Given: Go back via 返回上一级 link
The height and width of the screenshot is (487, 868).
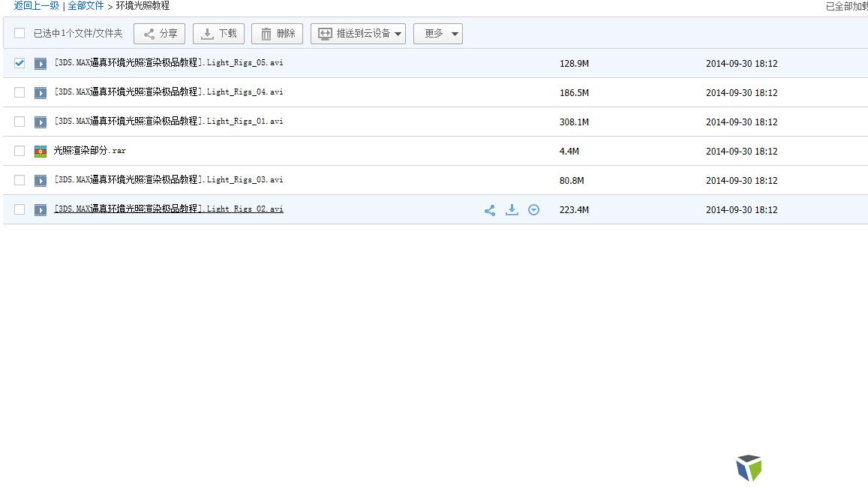Looking at the screenshot, I should 37,6.
